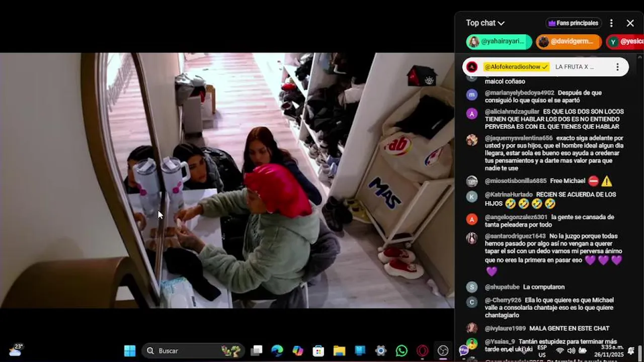Open @yesica super chat chip
This screenshot has width=644, height=362.
click(625, 42)
